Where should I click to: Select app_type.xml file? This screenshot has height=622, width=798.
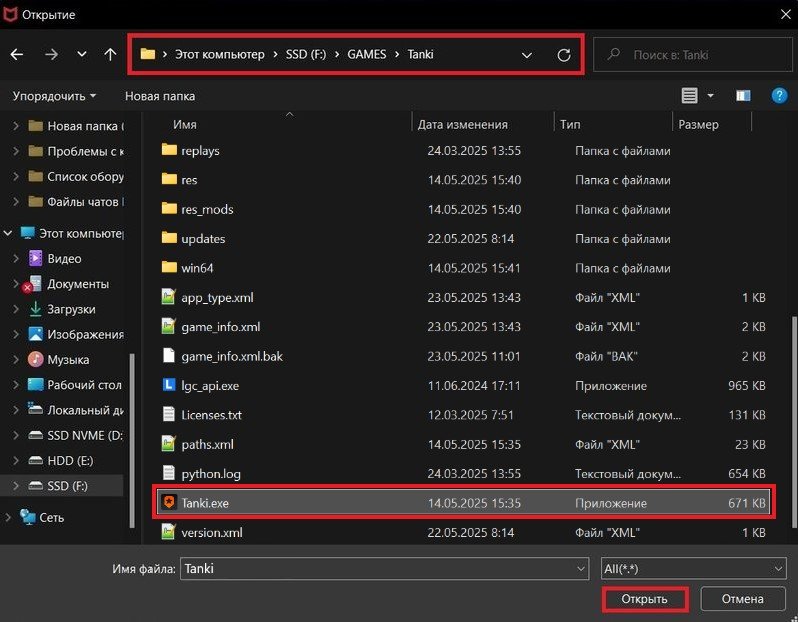coord(462,297)
